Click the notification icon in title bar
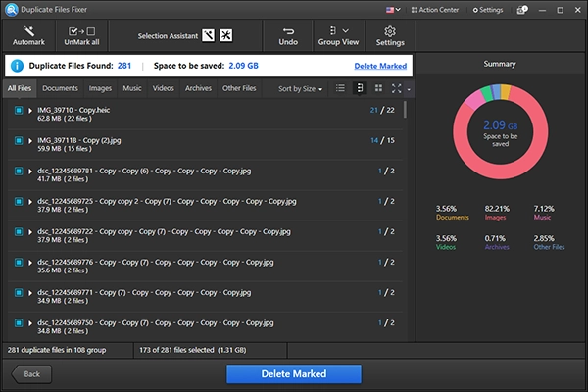Viewport: 588px width, 392px height. 522,10
